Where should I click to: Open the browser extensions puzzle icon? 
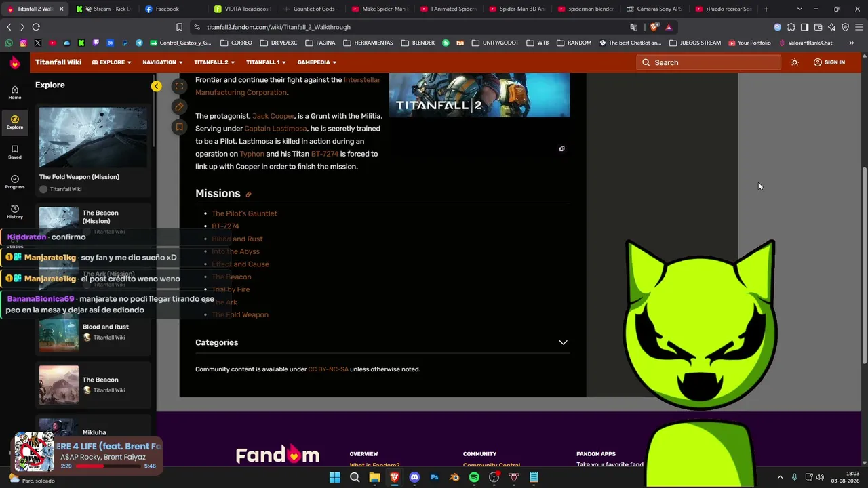[x=791, y=27]
